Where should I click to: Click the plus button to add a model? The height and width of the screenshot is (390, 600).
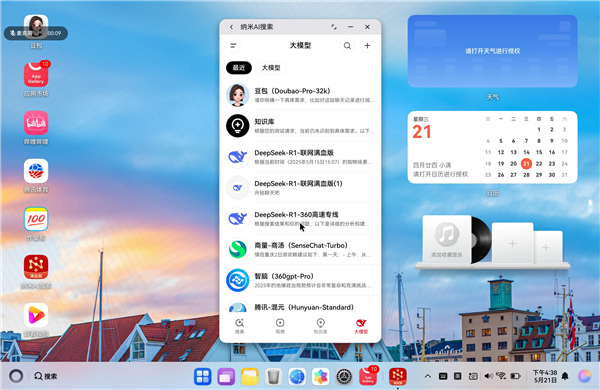coord(367,46)
